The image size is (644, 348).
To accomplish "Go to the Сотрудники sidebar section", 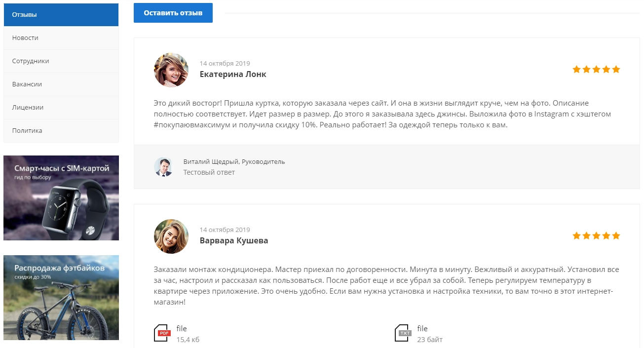I will [x=61, y=61].
